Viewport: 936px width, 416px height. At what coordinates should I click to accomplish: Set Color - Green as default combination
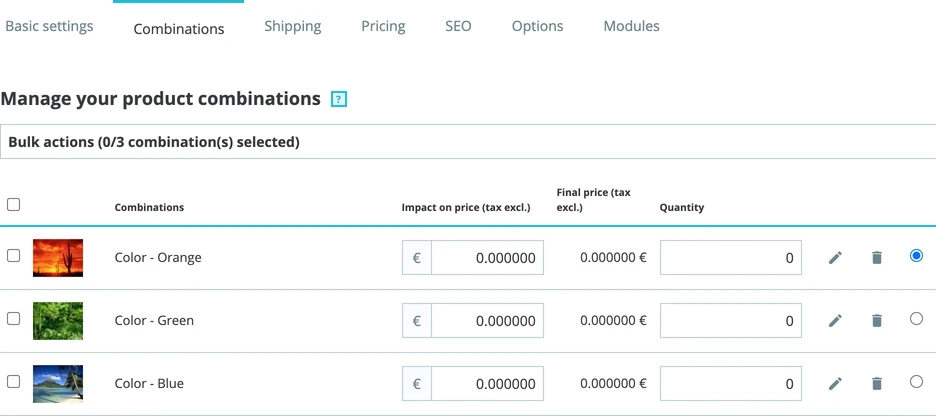tap(916, 319)
